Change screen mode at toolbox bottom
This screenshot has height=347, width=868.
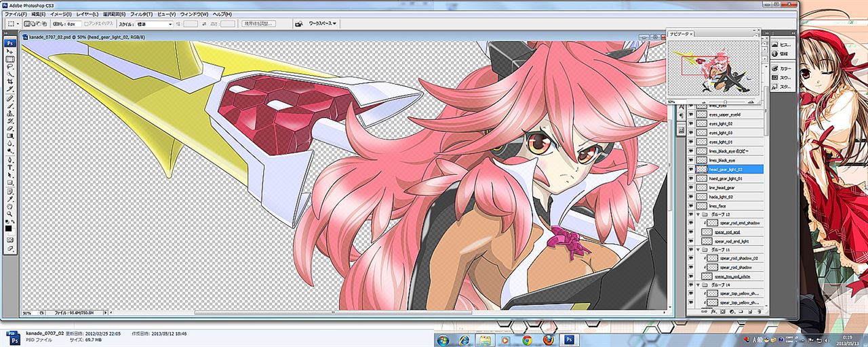[10, 249]
